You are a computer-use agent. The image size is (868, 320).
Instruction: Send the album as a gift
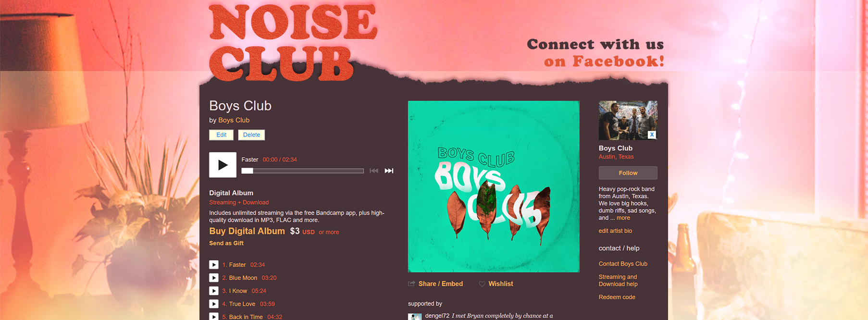point(226,243)
